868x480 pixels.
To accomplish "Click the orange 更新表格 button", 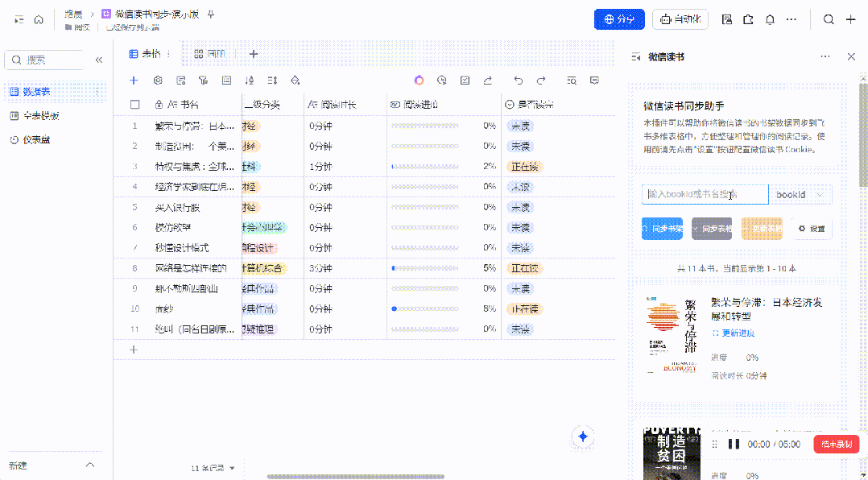I will pyautogui.click(x=762, y=229).
